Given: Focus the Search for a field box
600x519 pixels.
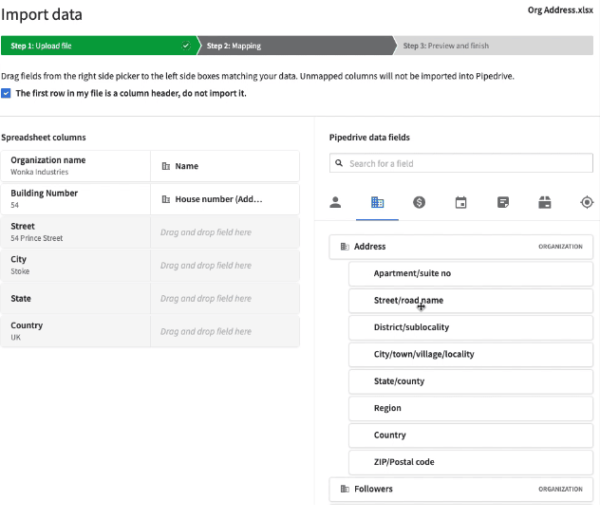Looking at the screenshot, I should [x=461, y=163].
